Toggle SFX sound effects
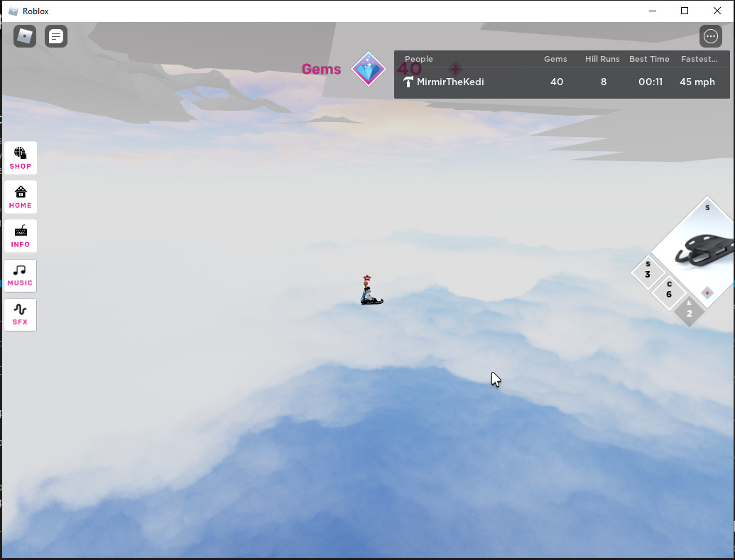 click(21, 315)
